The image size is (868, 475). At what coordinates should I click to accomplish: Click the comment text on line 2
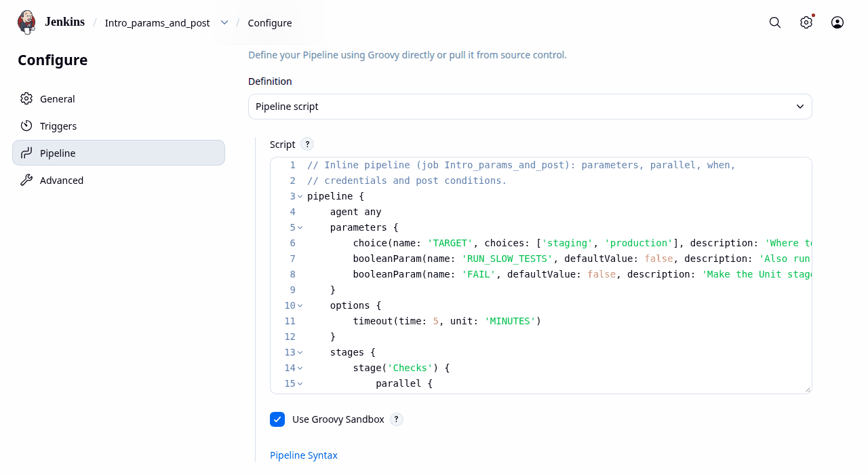click(x=407, y=180)
